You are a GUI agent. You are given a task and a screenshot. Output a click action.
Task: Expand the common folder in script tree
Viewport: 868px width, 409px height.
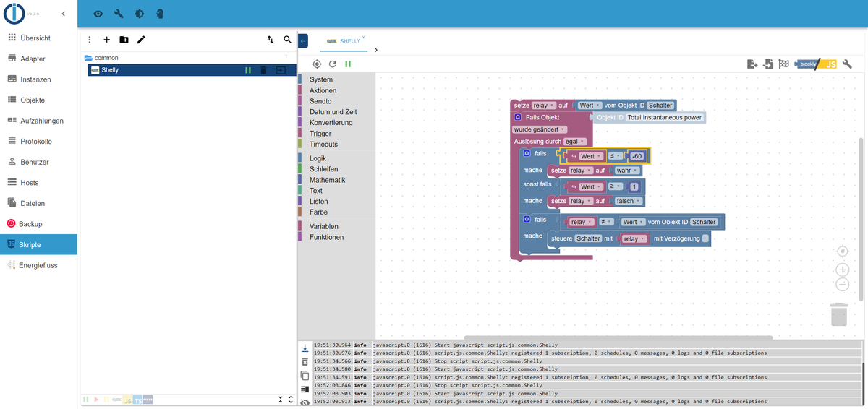tap(88, 58)
